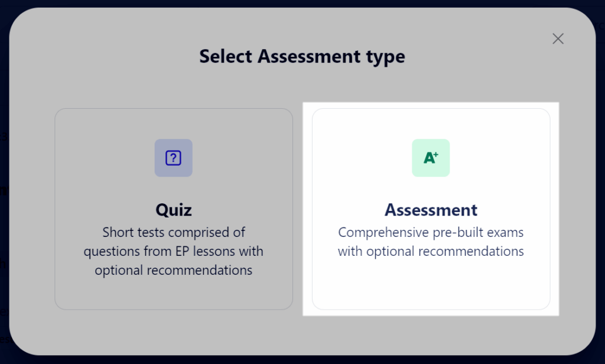This screenshot has height=364, width=605.
Task: Click the 'Short tests comprised of' description text
Action: pyautogui.click(x=174, y=232)
